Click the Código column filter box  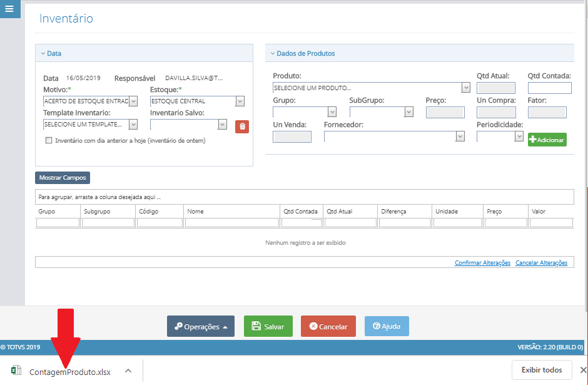tap(160, 223)
